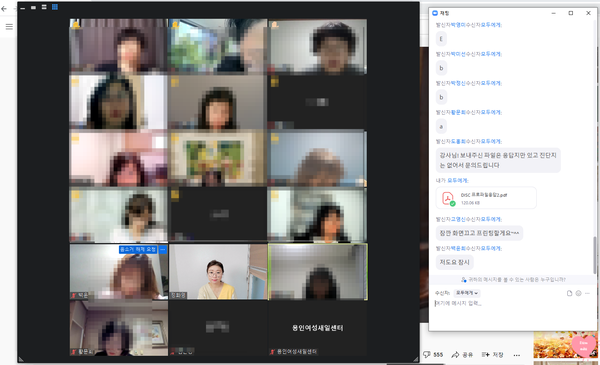Select the 용인여성새일센터 participant tile

[x=317, y=328]
